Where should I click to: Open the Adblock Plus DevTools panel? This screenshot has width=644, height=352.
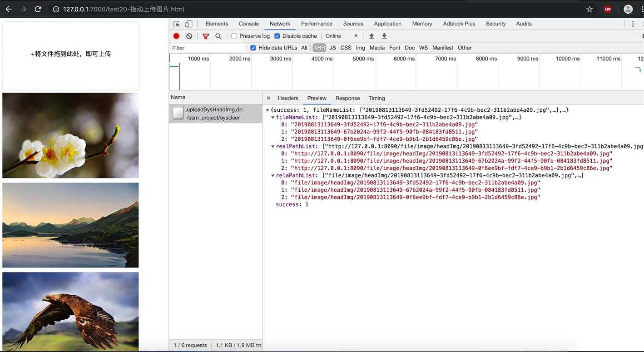(x=459, y=24)
